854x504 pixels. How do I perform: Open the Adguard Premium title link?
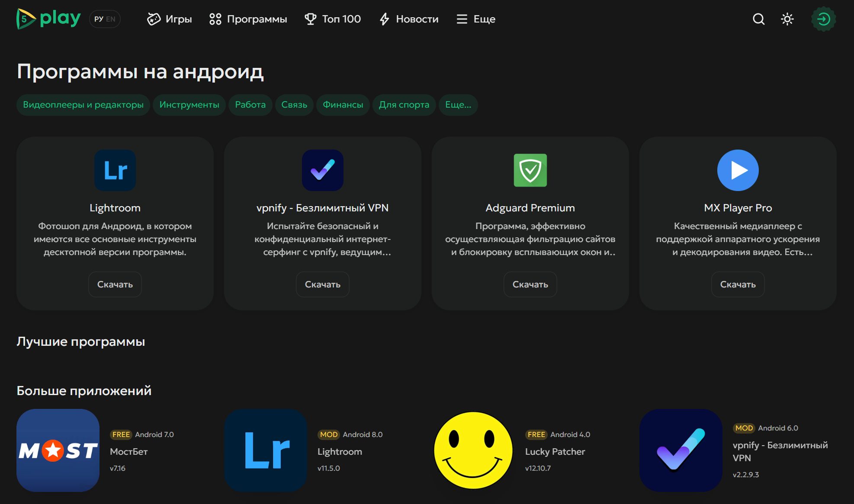tap(530, 208)
